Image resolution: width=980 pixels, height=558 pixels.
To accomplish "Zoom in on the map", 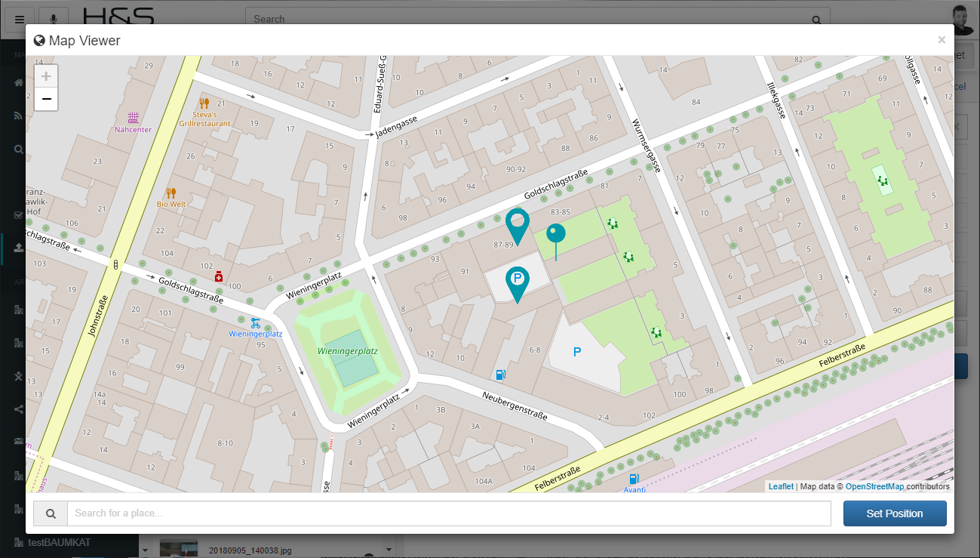I will tap(46, 76).
